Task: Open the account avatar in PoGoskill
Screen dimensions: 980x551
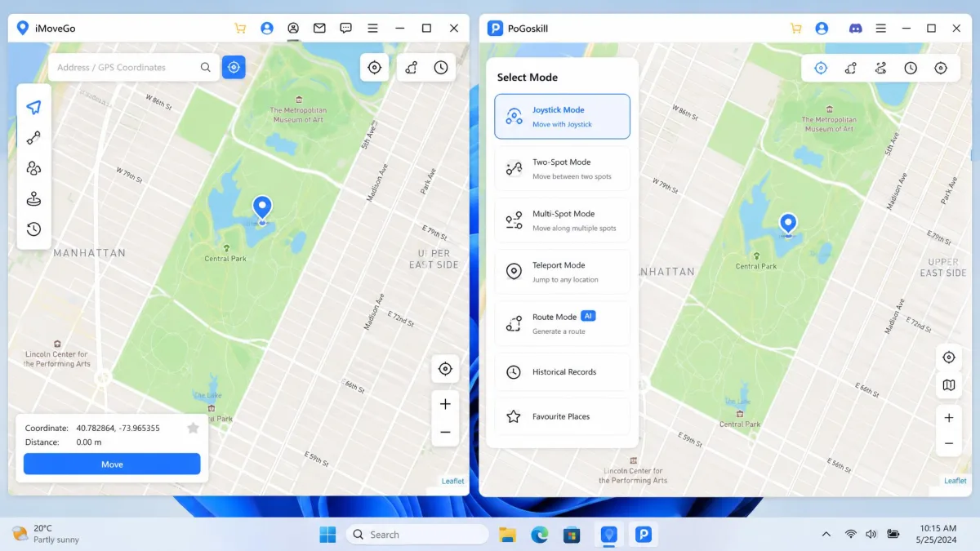Action: pos(822,28)
